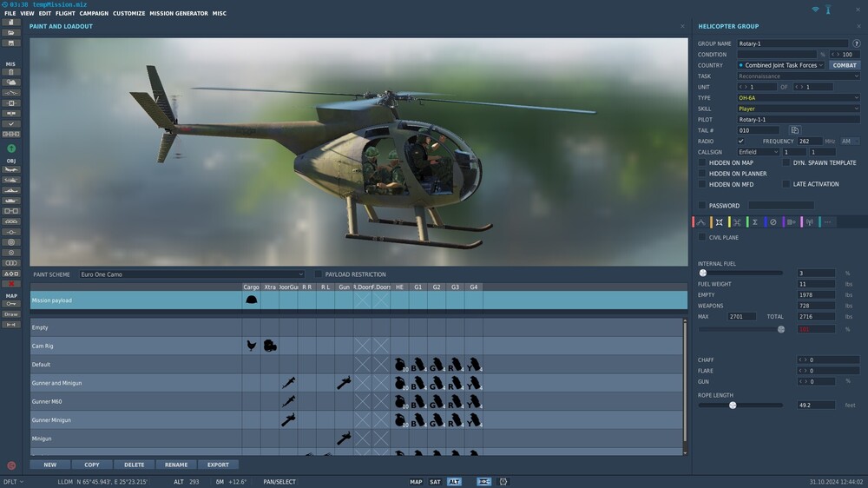Click the NEW payload button
This screenshot has height=488, width=868.
click(x=49, y=465)
